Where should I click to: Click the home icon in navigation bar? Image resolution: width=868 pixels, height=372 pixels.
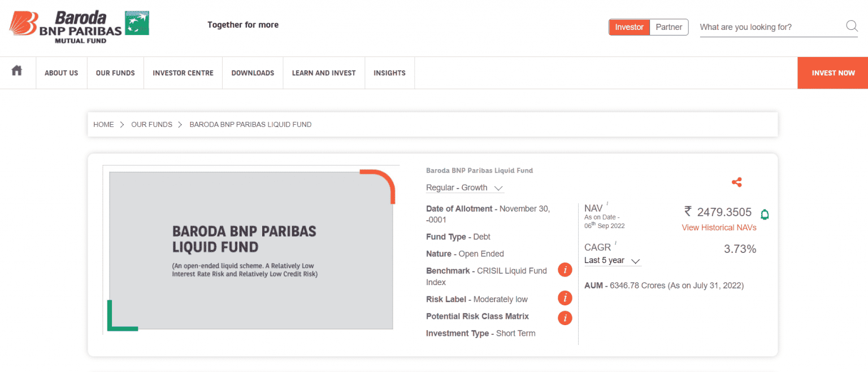pyautogui.click(x=17, y=71)
